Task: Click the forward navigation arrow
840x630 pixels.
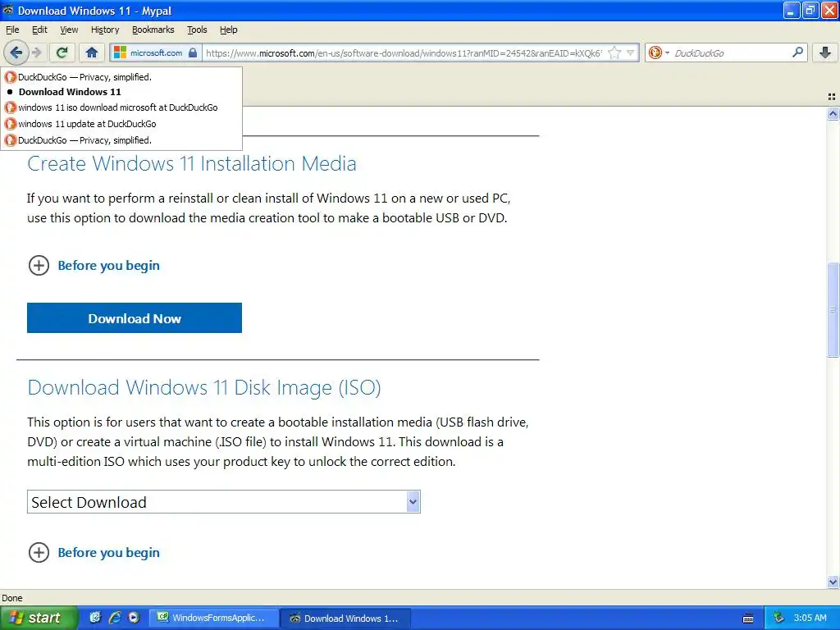Action: point(36,52)
